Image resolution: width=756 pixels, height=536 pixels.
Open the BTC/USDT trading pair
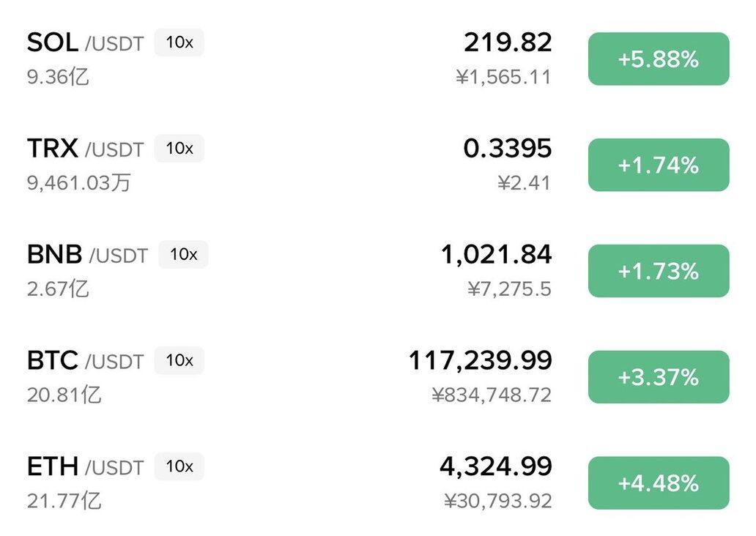[84, 361]
